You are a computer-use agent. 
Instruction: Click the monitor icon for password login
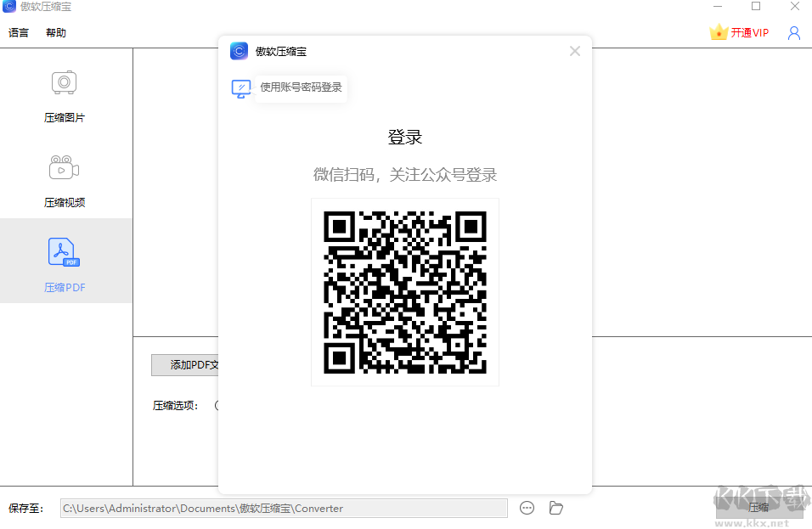[241, 87]
